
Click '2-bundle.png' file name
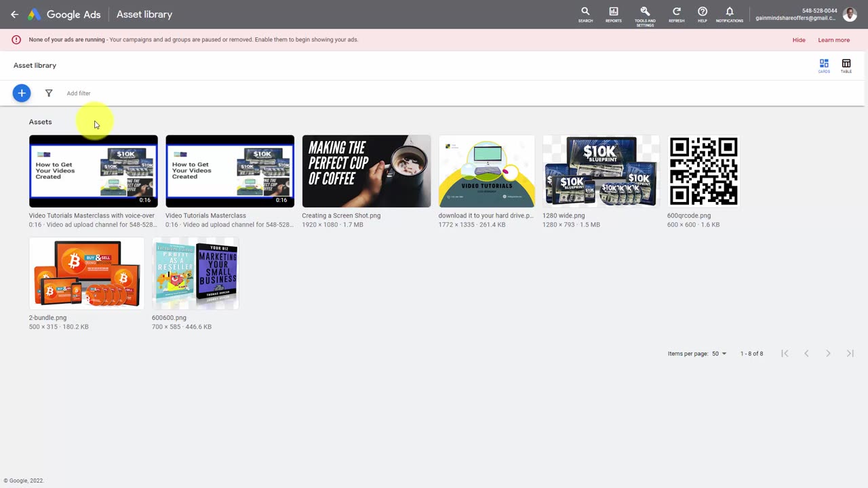tap(47, 317)
